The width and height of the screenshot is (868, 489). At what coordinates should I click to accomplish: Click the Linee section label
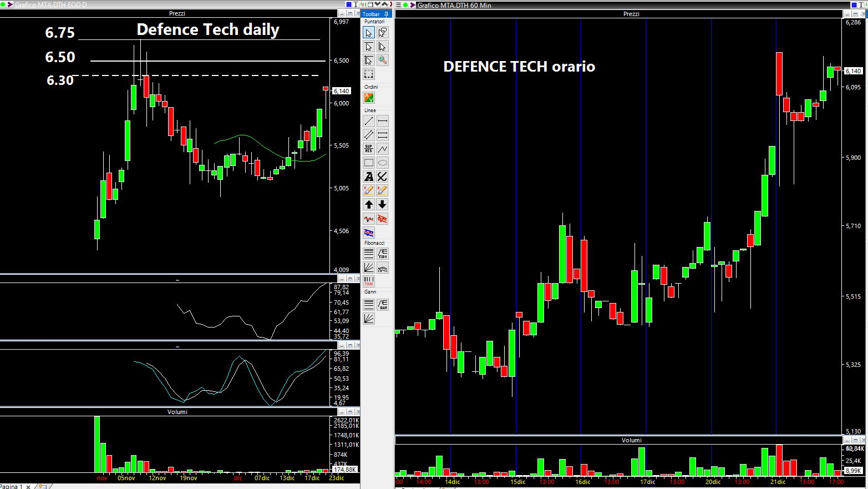370,110
